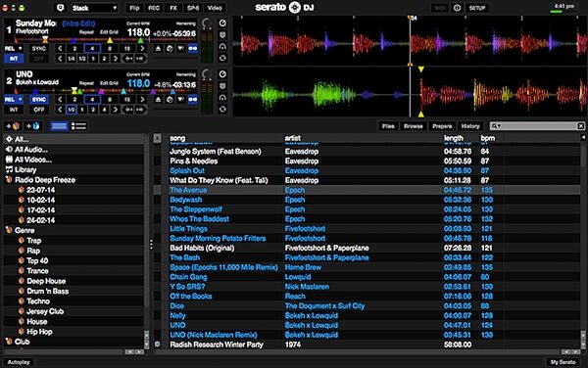
Task: Click the headphone-shaped icon beside deck 2 meters
Action: [222, 97]
